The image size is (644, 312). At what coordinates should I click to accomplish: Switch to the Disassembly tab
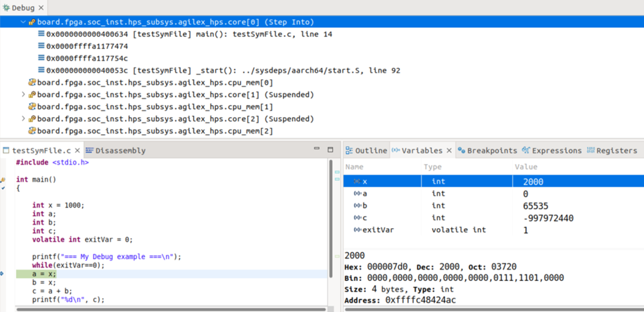120,151
